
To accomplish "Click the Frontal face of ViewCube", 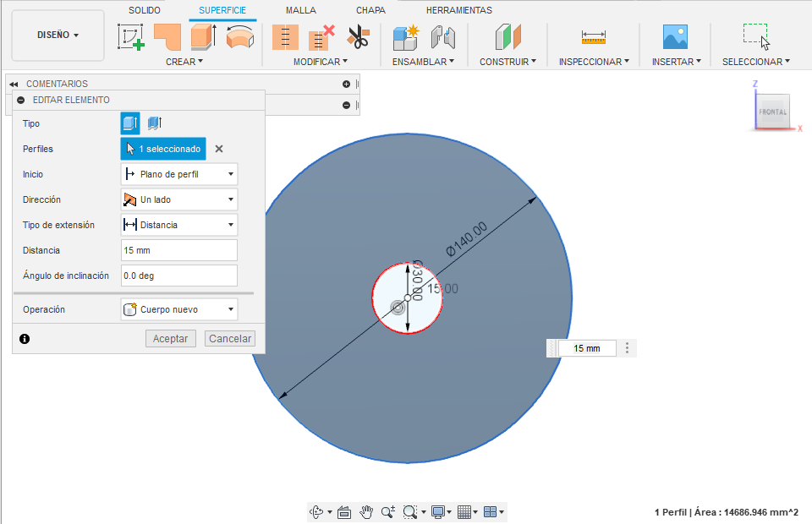I will pyautogui.click(x=772, y=112).
